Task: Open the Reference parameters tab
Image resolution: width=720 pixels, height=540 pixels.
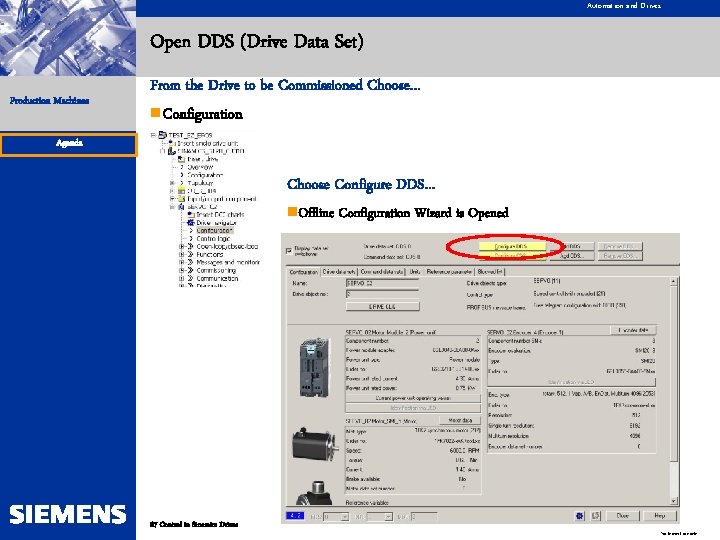Action: coord(449,272)
